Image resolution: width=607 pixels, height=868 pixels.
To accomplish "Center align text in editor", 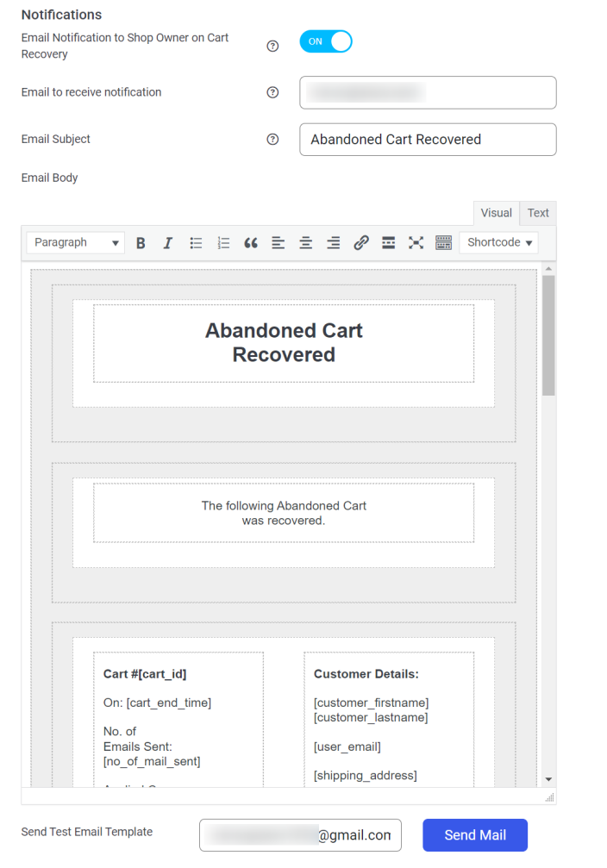I will pos(306,243).
